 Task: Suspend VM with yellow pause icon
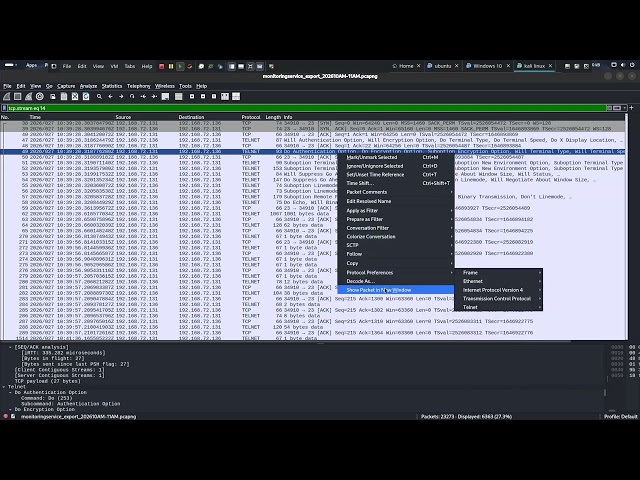[x=171, y=66]
